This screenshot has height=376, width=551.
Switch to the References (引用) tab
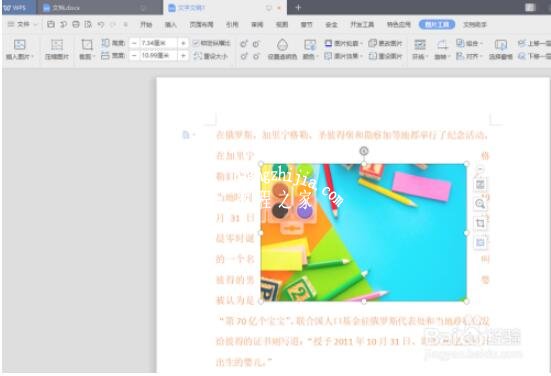232,24
